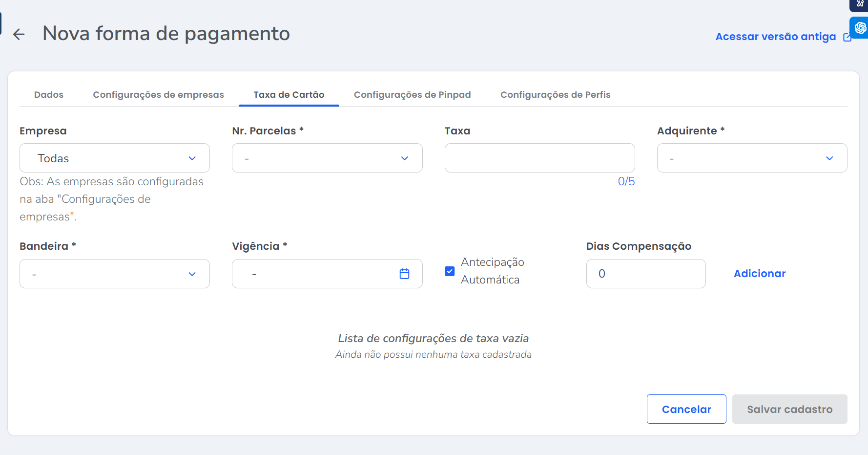This screenshot has height=455, width=868.
Task: Open the Nr. Parcelas dropdown
Action: pos(327,158)
